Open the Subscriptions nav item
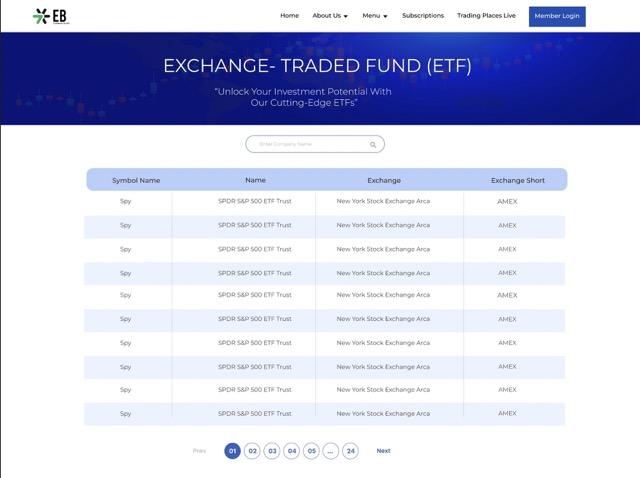This screenshot has width=640, height=478. tap(423, 16)
